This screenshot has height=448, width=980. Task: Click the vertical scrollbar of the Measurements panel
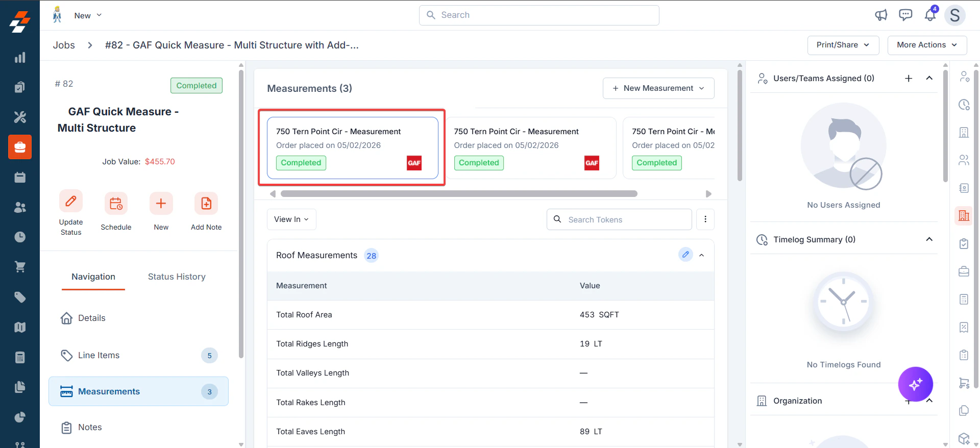[740, 125]
